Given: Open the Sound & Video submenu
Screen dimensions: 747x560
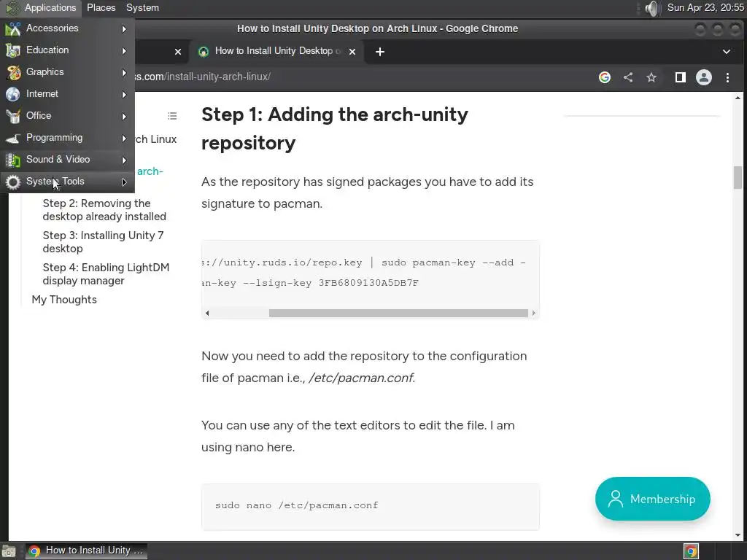Looking at the screenshot, I should tap(67, 160).
